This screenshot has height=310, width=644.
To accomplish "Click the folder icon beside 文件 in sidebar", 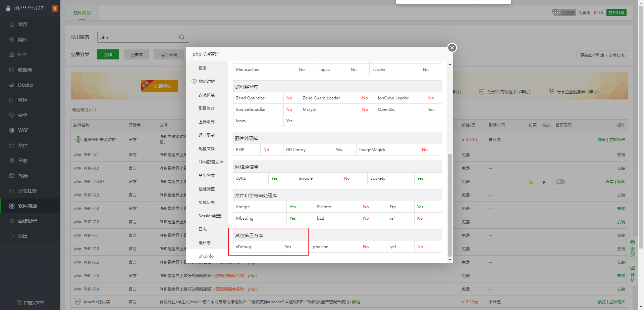I will (12, 145).
